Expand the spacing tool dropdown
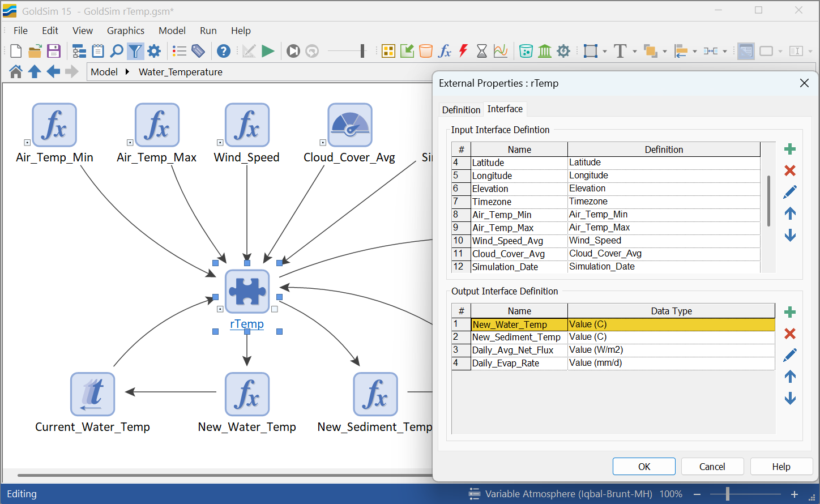Screen dimensions: 820x504 (725, 52)
